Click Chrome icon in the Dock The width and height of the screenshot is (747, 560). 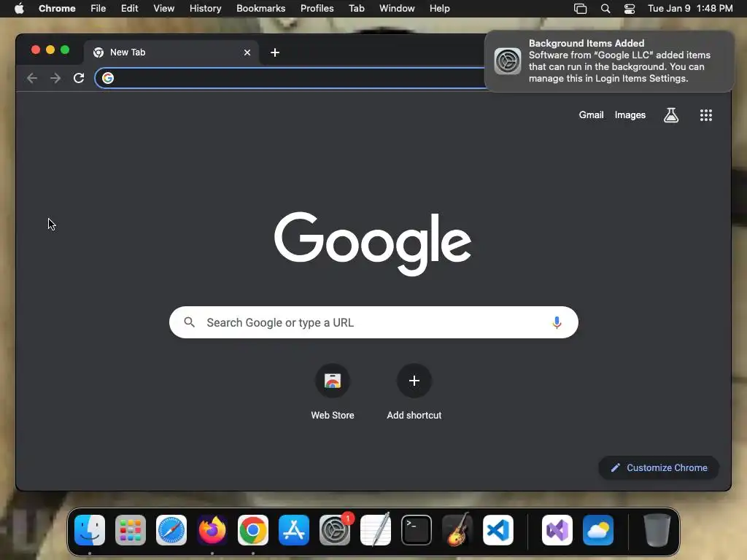pyautogui.click(x=253, y=530)
